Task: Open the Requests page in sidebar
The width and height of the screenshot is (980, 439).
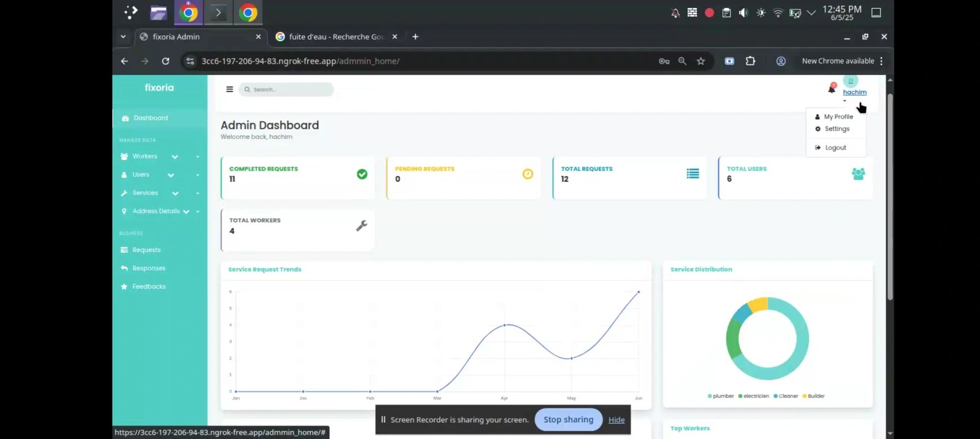Action: [146, 250]
